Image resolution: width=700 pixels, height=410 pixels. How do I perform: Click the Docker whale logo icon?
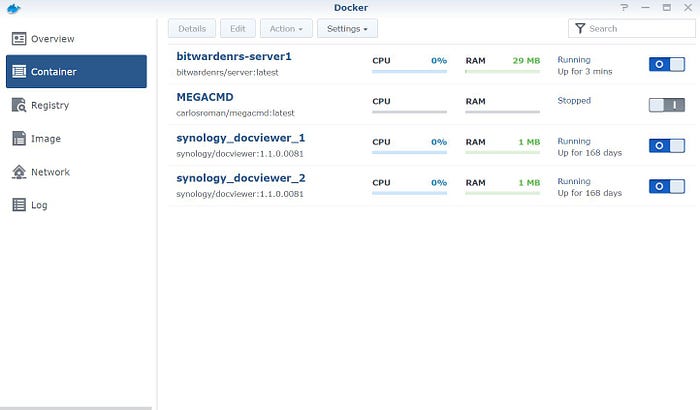(x=14, y=8)
